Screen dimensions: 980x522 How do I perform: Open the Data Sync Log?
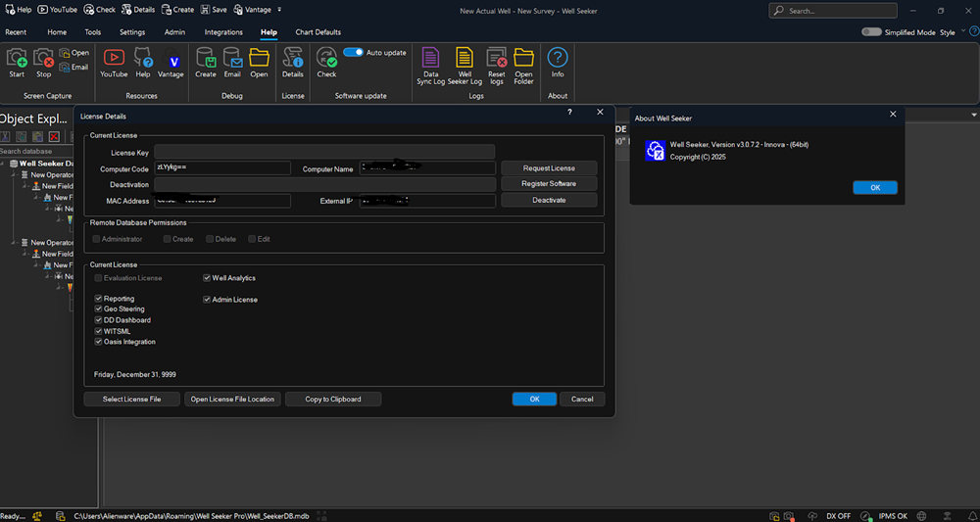click(x=430, y=67)
